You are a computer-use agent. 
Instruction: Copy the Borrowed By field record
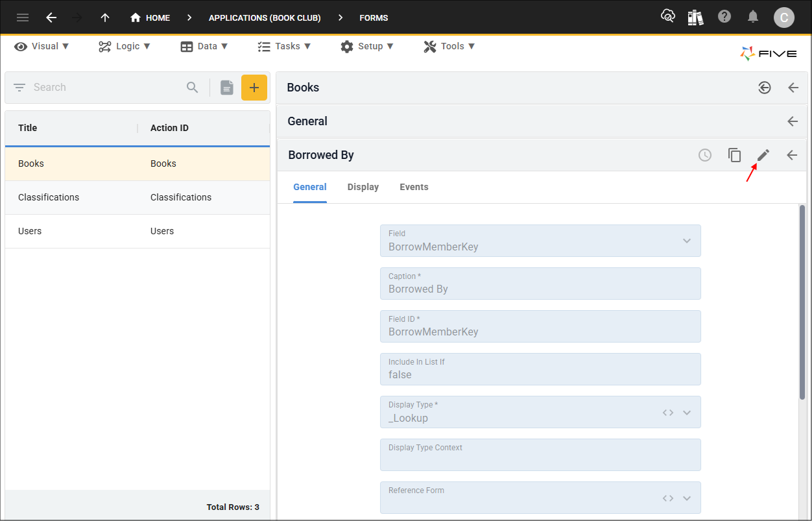tap(734, 155)
